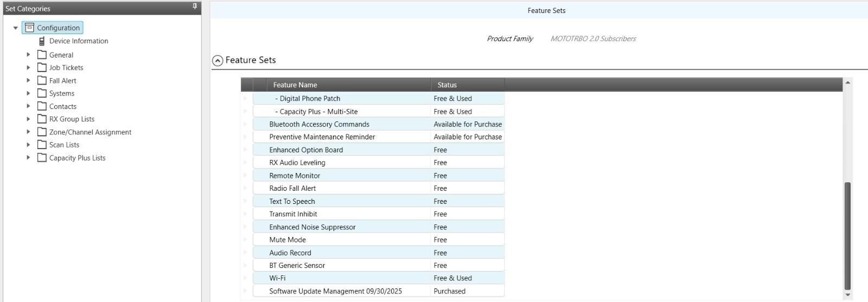Click the Configuration archive icon
This screenshot has width=868, height=302.
(30, 28)
